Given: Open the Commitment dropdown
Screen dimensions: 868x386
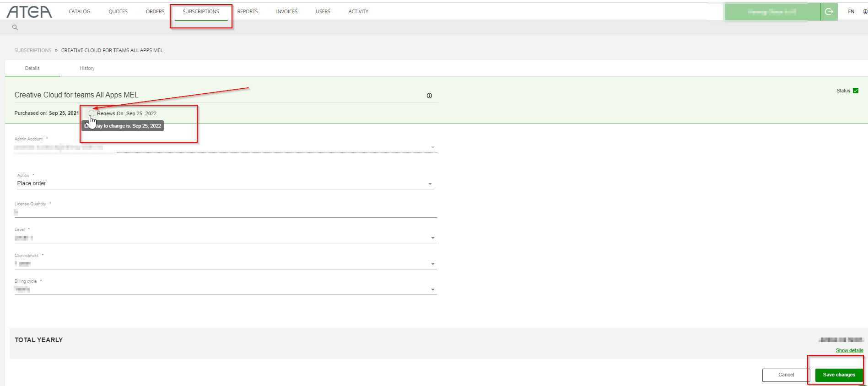Looking at the screenshot, I should (x=226, y=264).
